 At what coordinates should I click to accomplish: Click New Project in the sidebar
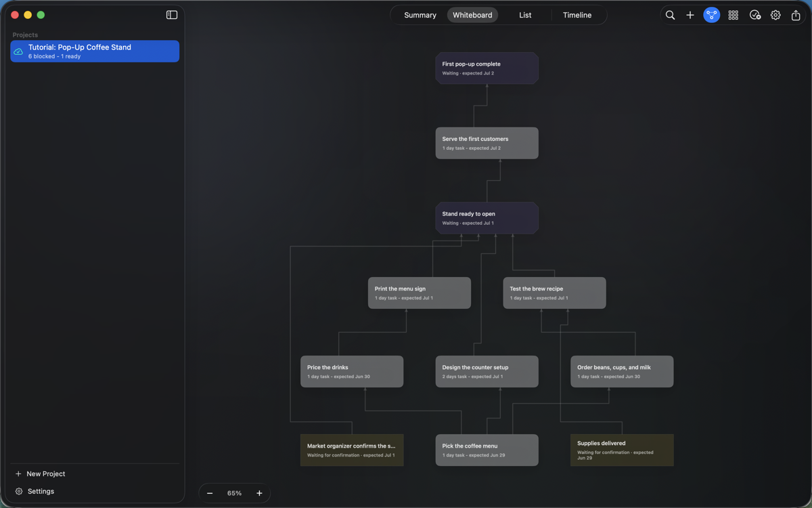pos(41,473)
